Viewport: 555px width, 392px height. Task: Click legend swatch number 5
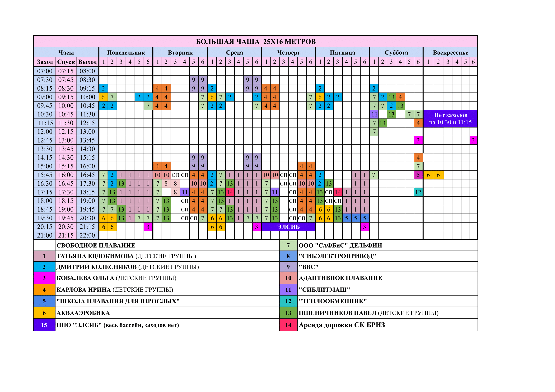(x=44, y=301)
